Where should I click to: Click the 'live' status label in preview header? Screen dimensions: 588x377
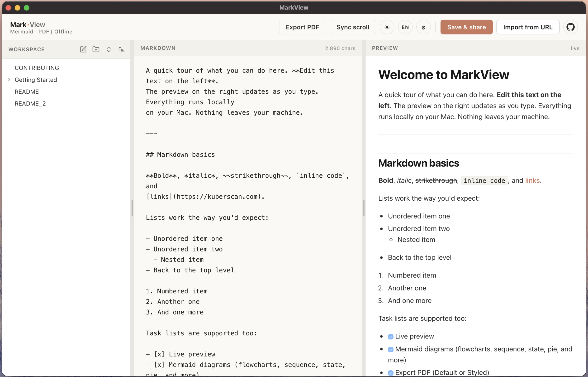[575, 48]
